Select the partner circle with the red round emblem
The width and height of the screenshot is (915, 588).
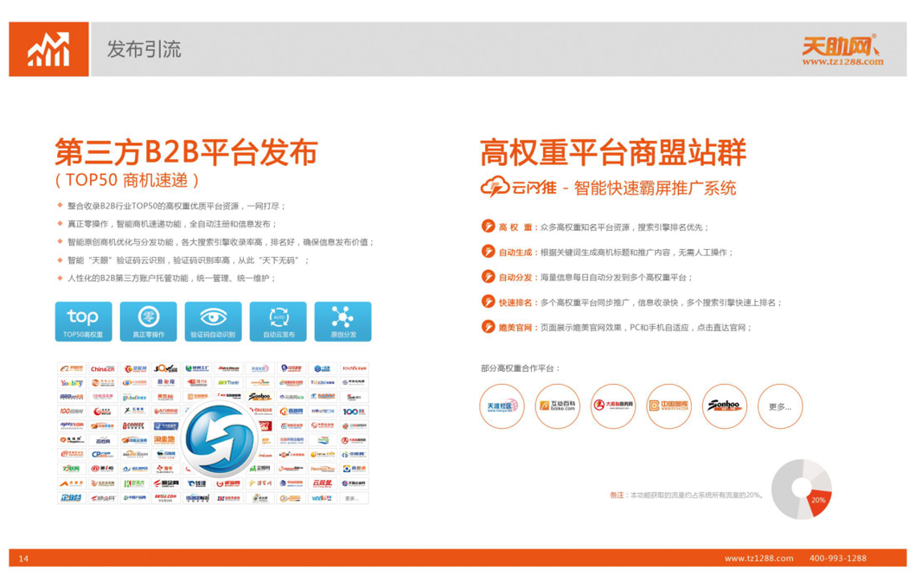pyautogui.click(x=612, y=406)
